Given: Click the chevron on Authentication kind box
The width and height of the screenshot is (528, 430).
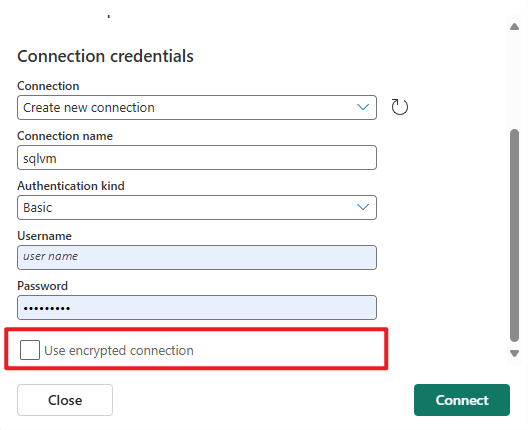Looking at the screenshot, I should [x=363, y=207].
